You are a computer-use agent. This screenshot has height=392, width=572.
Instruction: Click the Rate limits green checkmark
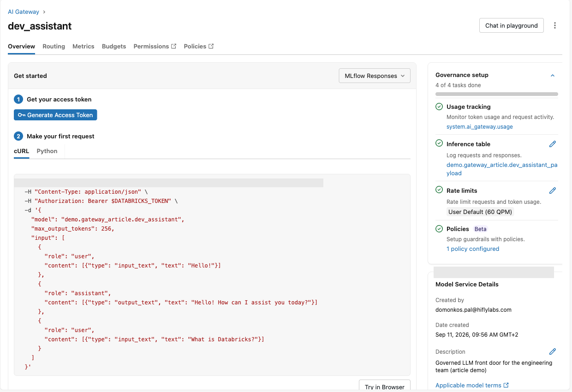pyautogui.click(x=439, y=190)
